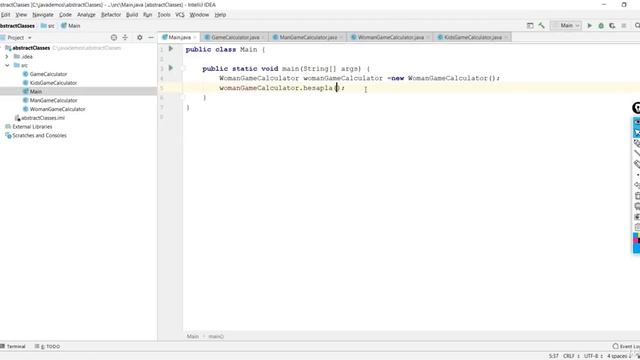
Task: Switch to the WomanGameCalculator.java tab
Action: [390, 37]
